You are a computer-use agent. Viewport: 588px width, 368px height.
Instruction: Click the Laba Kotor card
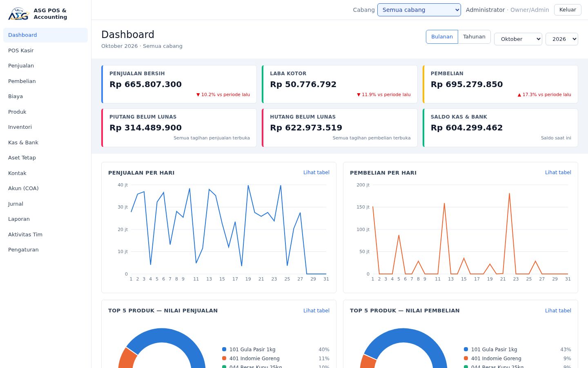point(340,84)
